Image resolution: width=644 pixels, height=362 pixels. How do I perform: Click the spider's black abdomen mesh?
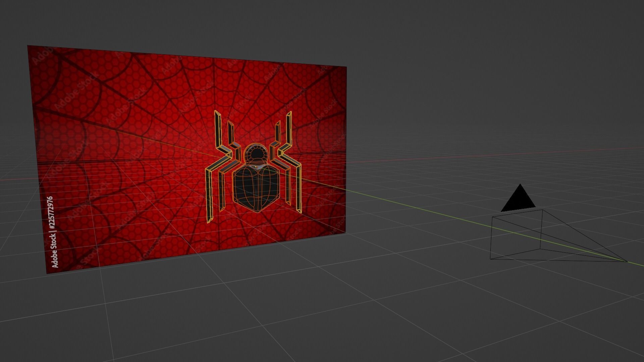pyautogui.click(x=256, y=189)
